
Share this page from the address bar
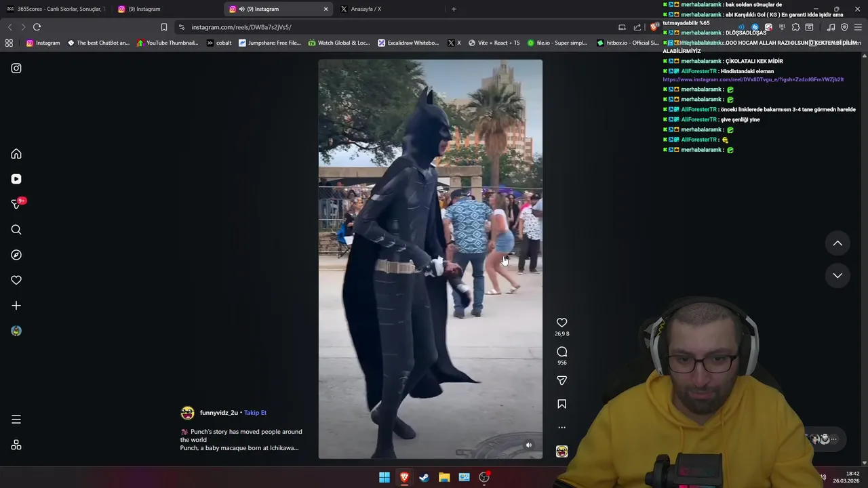[x=637, y=27]
